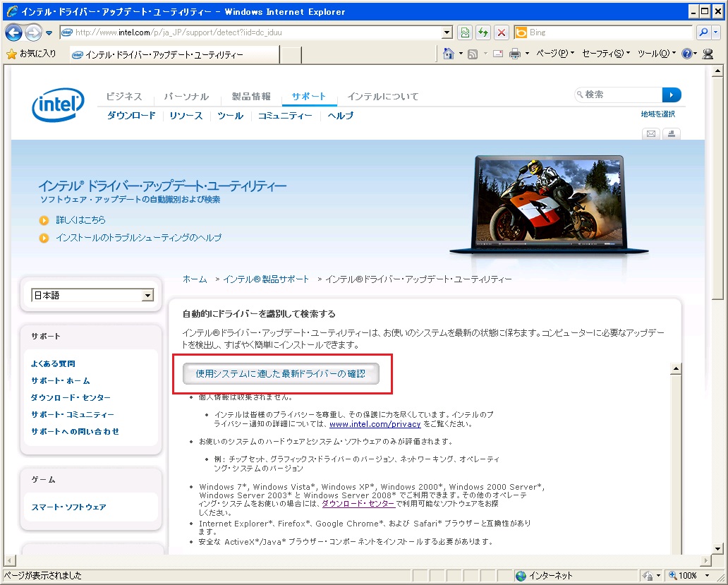This screenshot has width=728, height=585.
Task: Click the 地域を選択 link
Action: [657, 114]
